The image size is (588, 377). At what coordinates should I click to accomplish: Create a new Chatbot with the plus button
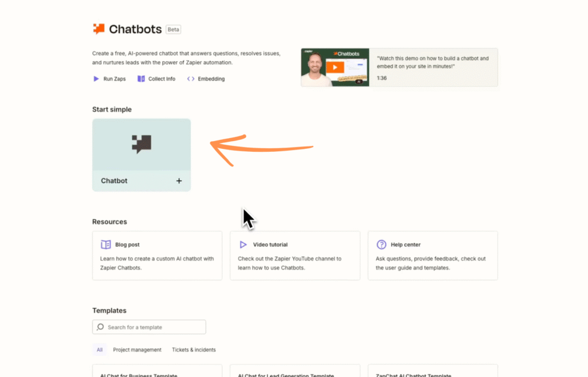pyautogui.click(x=179, y=181)
